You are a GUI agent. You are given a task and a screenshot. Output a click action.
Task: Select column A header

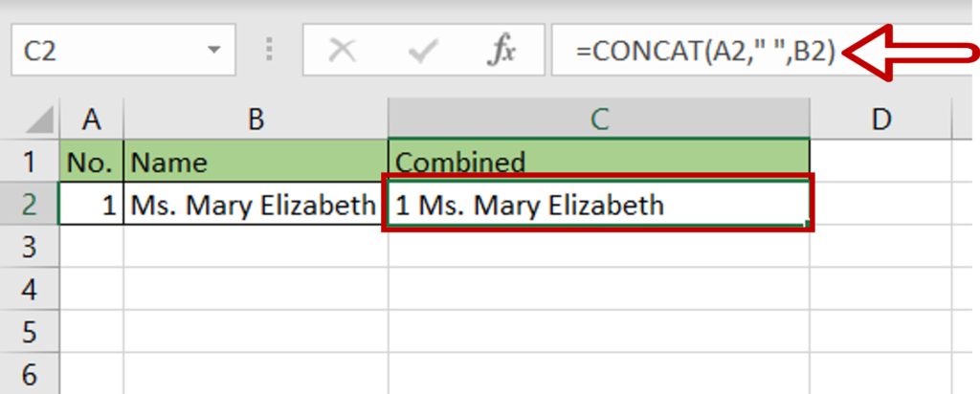pyautogui.click(x=92, y=119)
